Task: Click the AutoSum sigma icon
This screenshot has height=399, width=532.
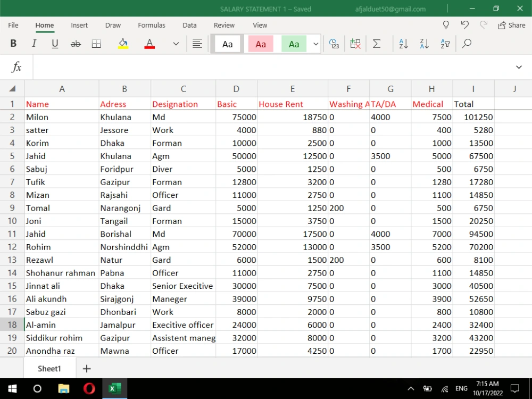Action: [x=377, y=44]
